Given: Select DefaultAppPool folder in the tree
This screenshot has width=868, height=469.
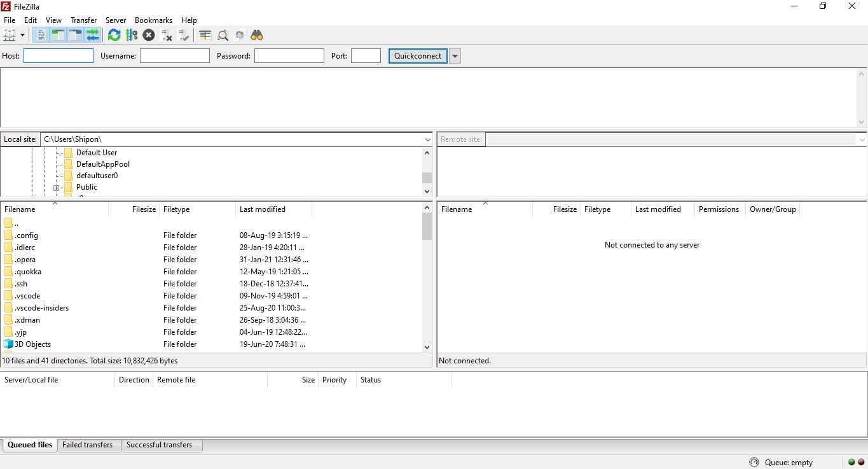Looking at the screenshot, I should (103, 164).
